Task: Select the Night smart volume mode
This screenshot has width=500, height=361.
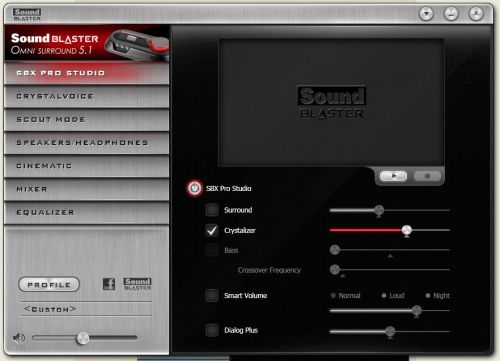Action: click(x=438, y=295)
